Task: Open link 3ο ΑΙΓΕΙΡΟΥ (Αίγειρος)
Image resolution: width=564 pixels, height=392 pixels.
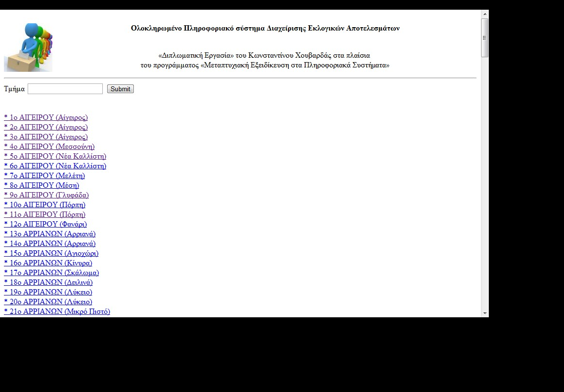Action: [x=46, y=137]
